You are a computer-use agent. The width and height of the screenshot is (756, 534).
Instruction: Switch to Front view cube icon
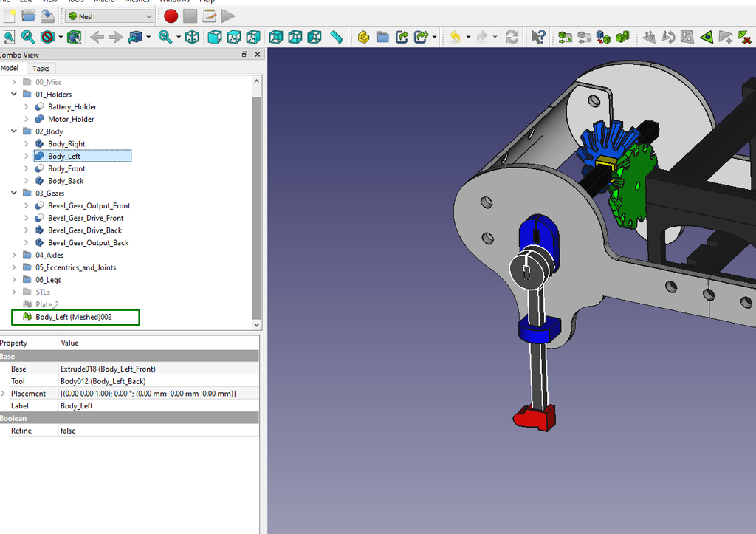tap(215, 37)
